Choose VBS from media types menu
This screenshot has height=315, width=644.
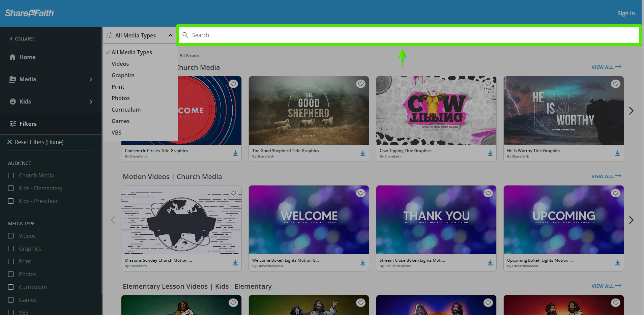[x=117, y=133]
